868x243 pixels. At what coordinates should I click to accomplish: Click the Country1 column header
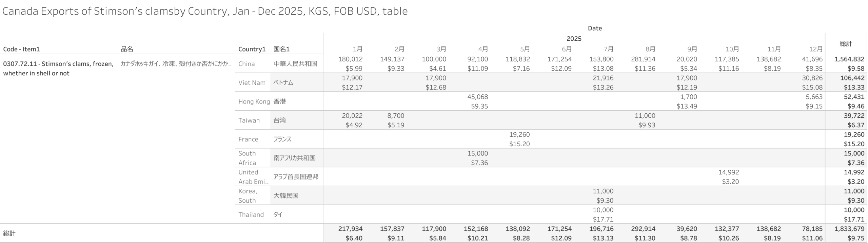tap(252, 49)
